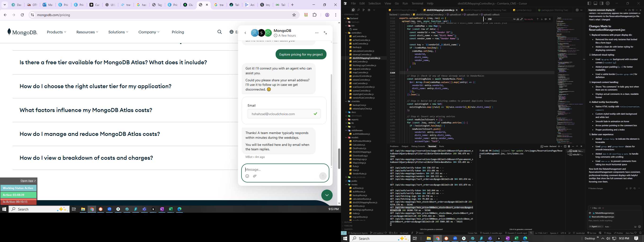Go to previous match arrow in find widget
Image resolution: width=644 pixels, height=242 pixels.
[537, 19]
